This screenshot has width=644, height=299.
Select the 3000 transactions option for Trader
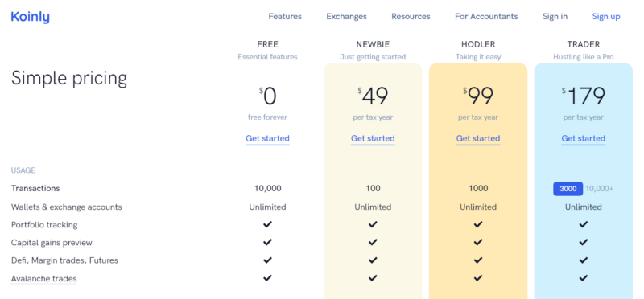tap(568, 189)
